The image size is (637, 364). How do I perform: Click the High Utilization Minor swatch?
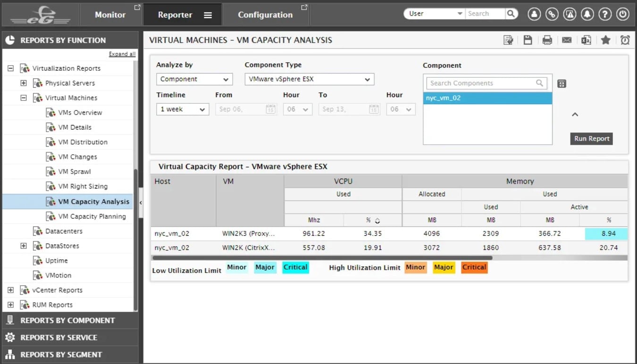pos(415,267)
